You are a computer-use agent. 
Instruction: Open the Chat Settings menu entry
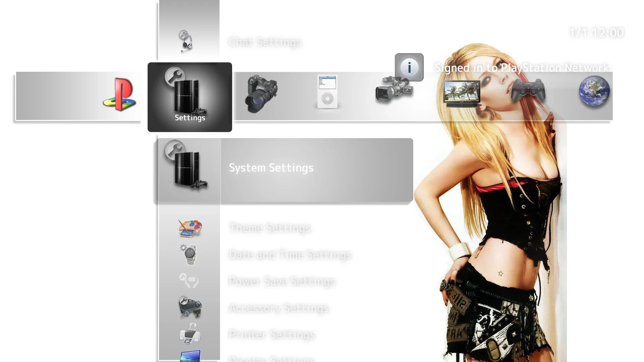tap(265, 42)
